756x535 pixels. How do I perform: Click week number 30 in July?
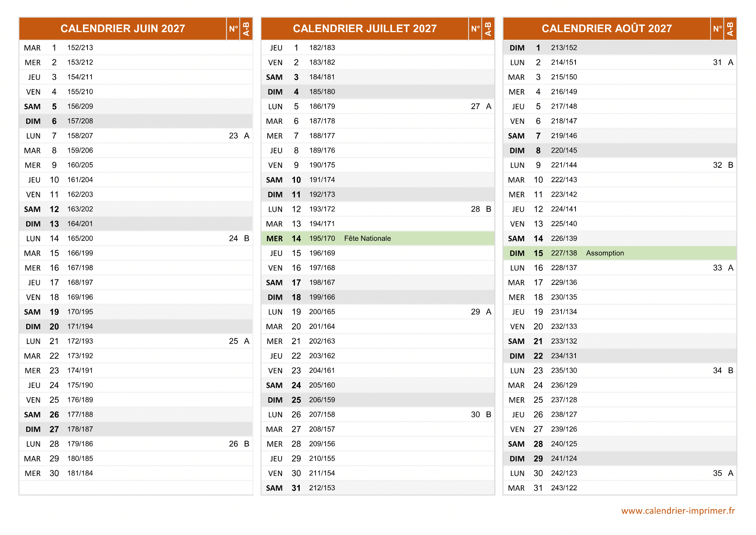[475, 415]
